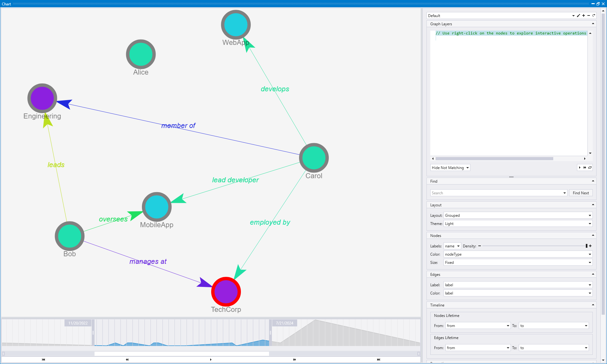Click the double-arrow run all layers icon
The width and height of the screenshot is (607, 364).
(x=585, y=168)
